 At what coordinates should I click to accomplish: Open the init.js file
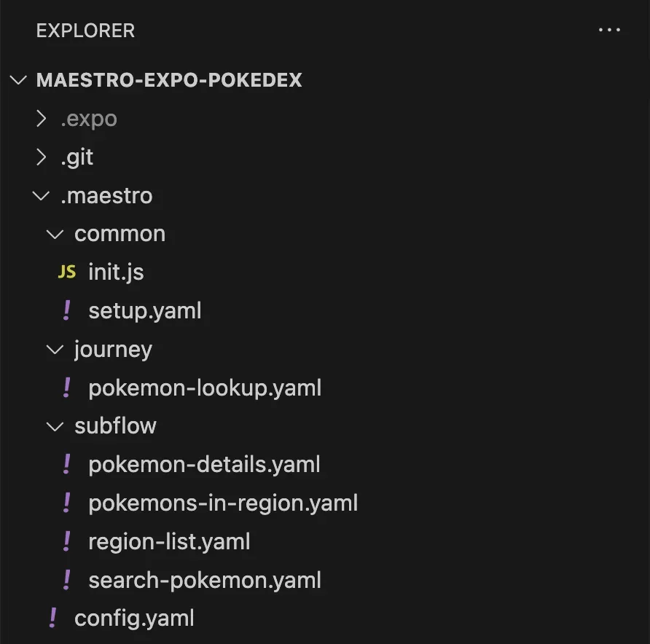[x=116, y=272]
